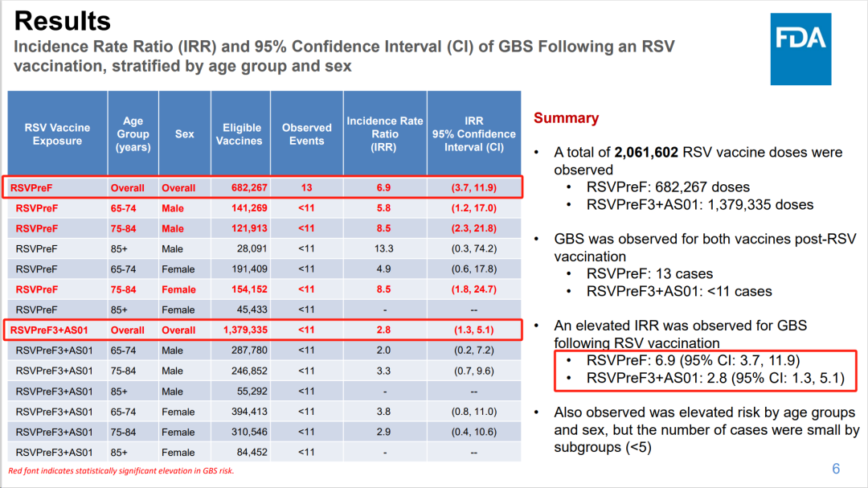Click the IRR 95% Confidence Interval header
This screenshot has width=868, height=488.
[x=473, y=134]
